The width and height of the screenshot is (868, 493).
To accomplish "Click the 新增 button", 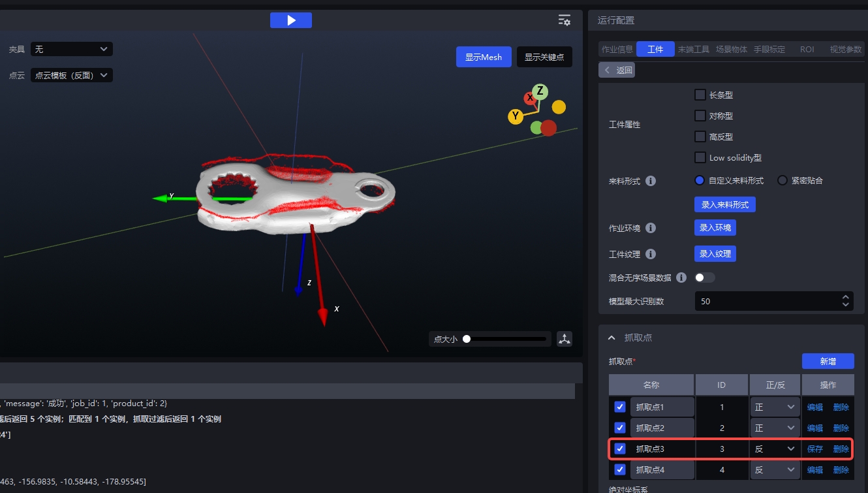I will pyautogui.click(x=828, y=361).
